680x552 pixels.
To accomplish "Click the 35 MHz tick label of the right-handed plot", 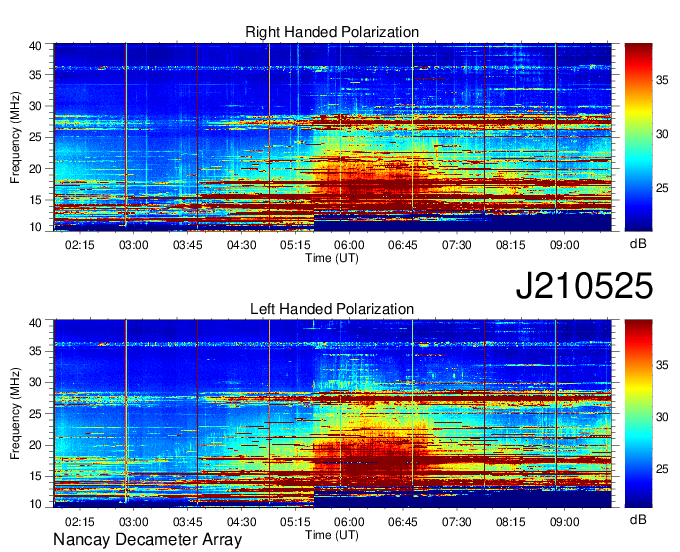I will pos(35,75).
